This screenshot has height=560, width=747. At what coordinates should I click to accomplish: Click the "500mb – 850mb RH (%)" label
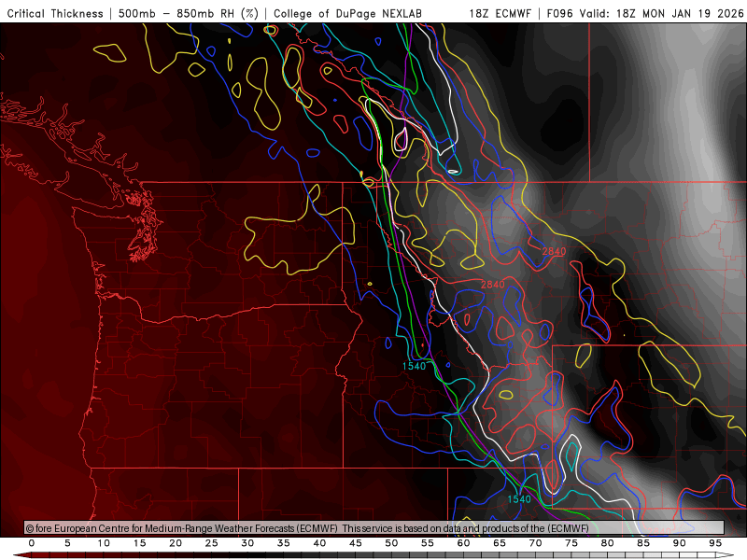189,13
